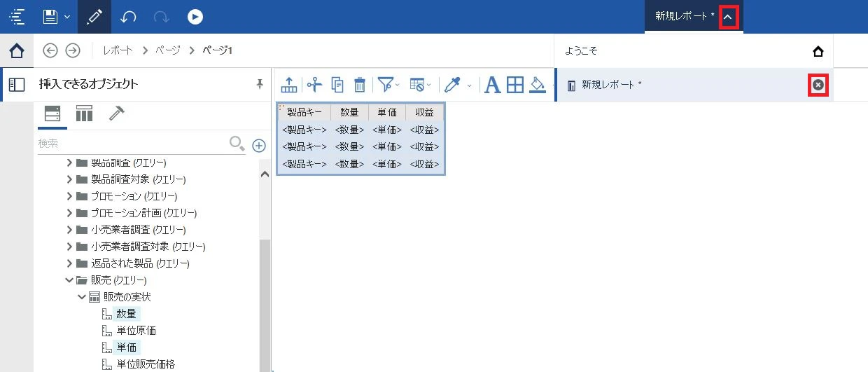The image size is (868, 372).
Task: Select the 数量 column header in list
Action: 350,112
